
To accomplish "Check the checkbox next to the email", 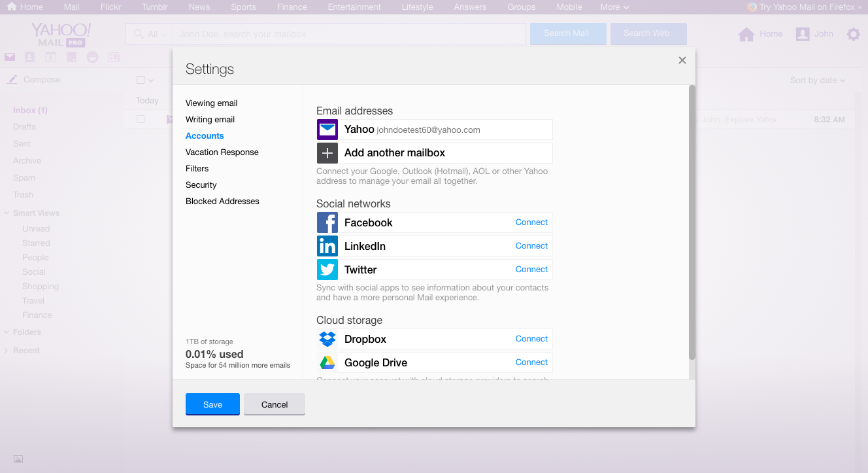I will 140,119.
